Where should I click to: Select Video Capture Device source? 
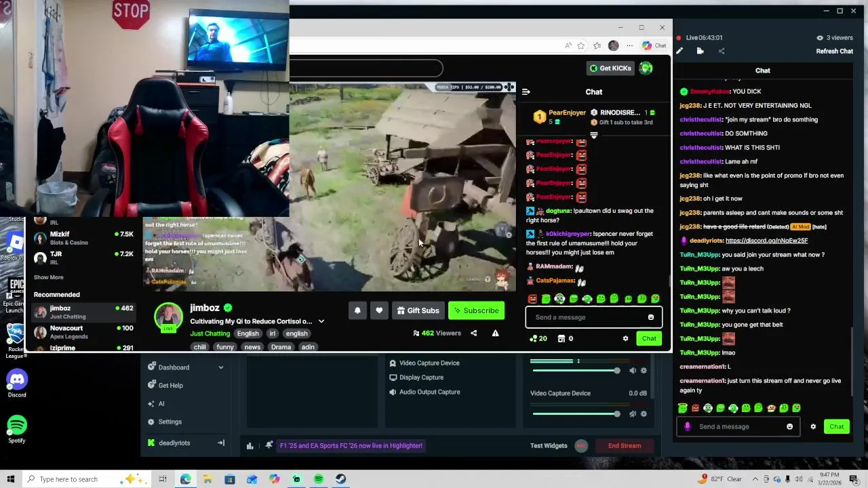429,363
